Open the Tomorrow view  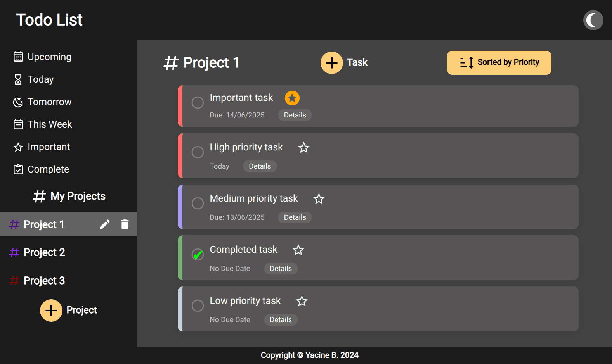[50, 102]
